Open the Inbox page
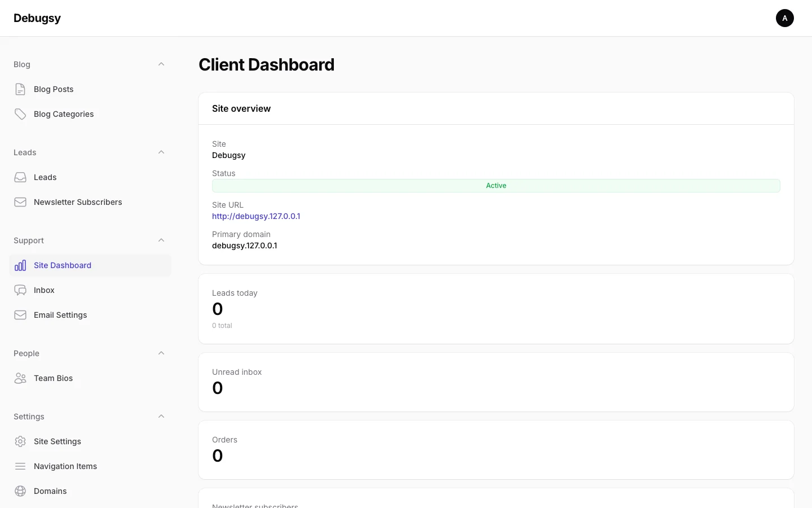Screen dimensions: 812x508 pos(90,290)
